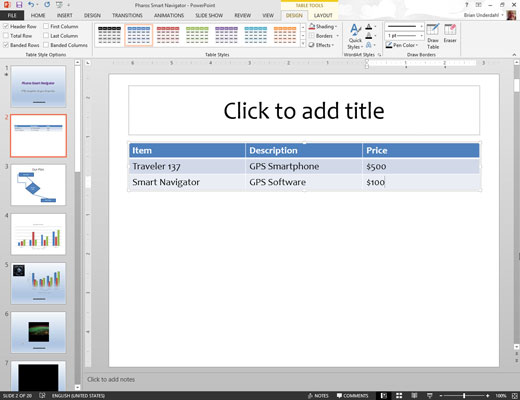520x400 pixels.
Task: Click the Undo arrow icon
Action: tap(31, 5)
